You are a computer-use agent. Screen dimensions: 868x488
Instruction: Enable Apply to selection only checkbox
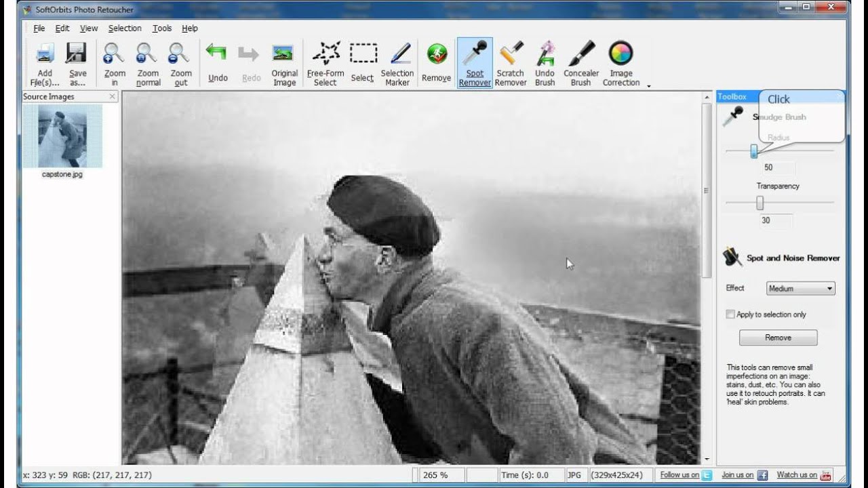click(730, 314)
